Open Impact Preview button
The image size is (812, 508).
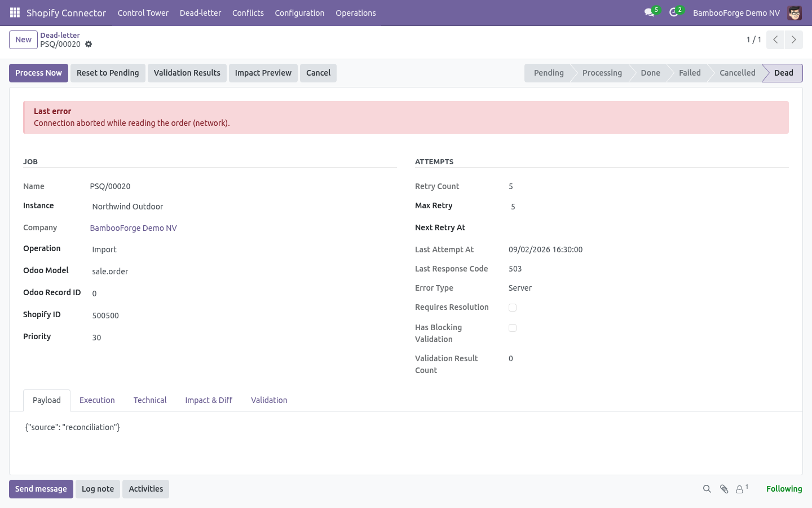263,73
